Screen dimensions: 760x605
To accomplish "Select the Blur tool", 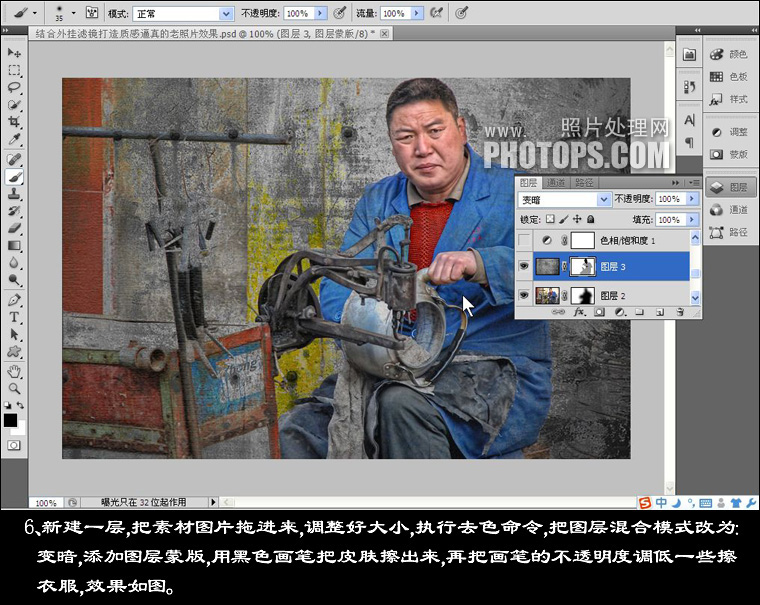I will (14, 263).
